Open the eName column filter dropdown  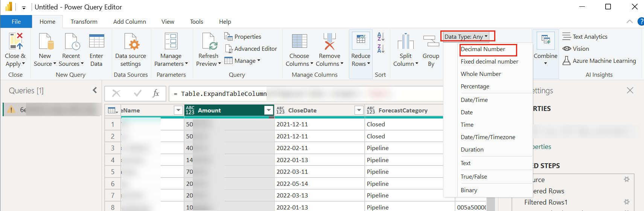click(178, 110)
